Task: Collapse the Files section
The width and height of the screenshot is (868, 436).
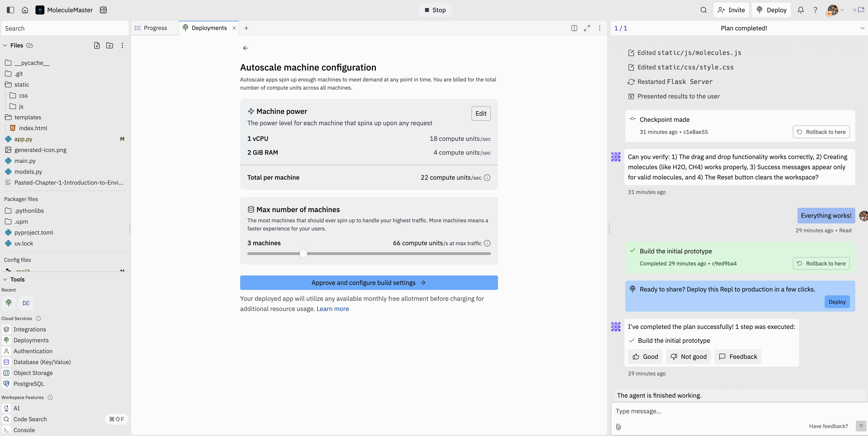Action: click(x=5, y=45)
